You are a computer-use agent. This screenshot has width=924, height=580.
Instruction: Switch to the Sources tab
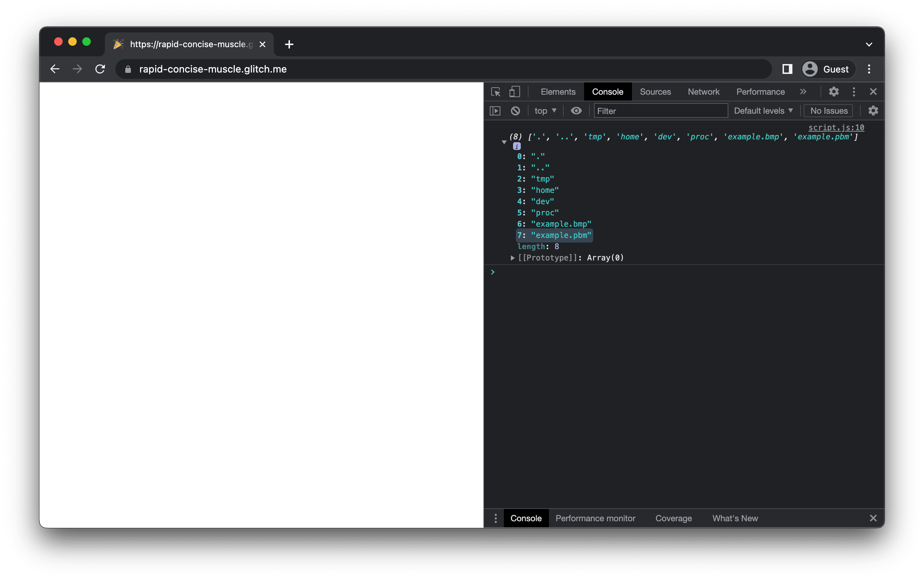pos(656,92)
